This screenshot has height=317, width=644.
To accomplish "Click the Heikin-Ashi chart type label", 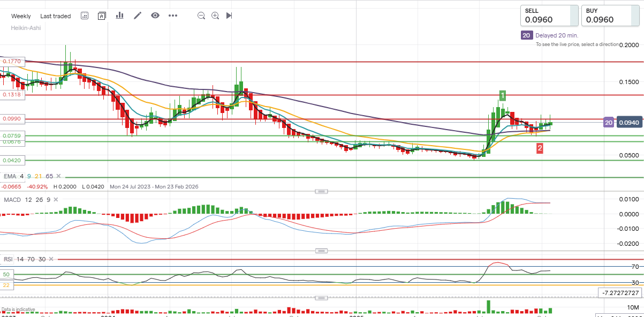I will point(26,28).
